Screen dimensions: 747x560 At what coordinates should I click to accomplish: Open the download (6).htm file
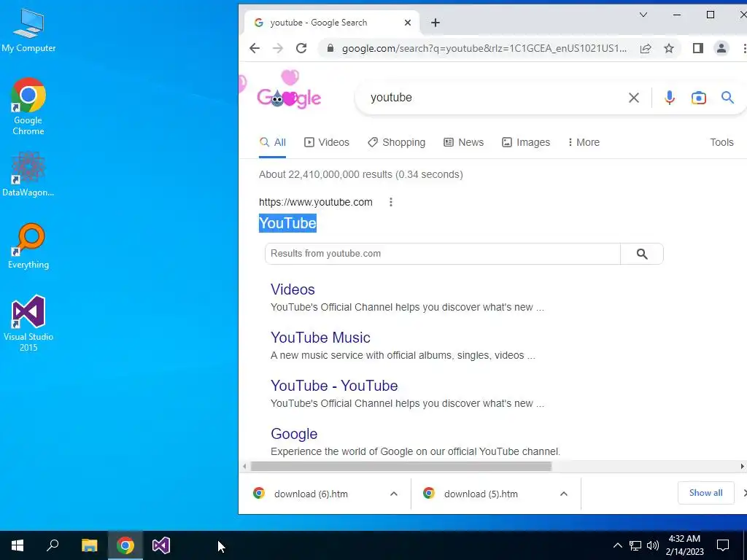click(311, 494)
